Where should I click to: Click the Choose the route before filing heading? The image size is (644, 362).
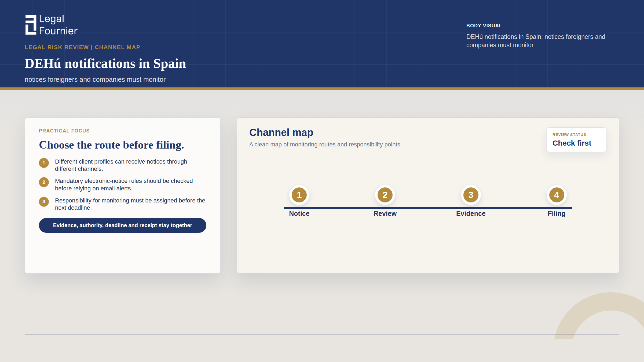(112, 145)
